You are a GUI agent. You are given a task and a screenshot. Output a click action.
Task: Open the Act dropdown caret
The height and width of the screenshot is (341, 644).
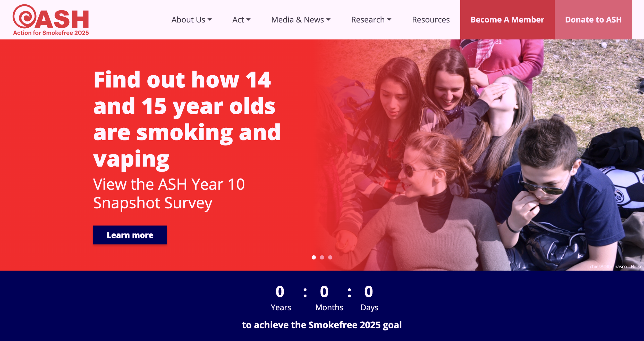pos(248,20)
